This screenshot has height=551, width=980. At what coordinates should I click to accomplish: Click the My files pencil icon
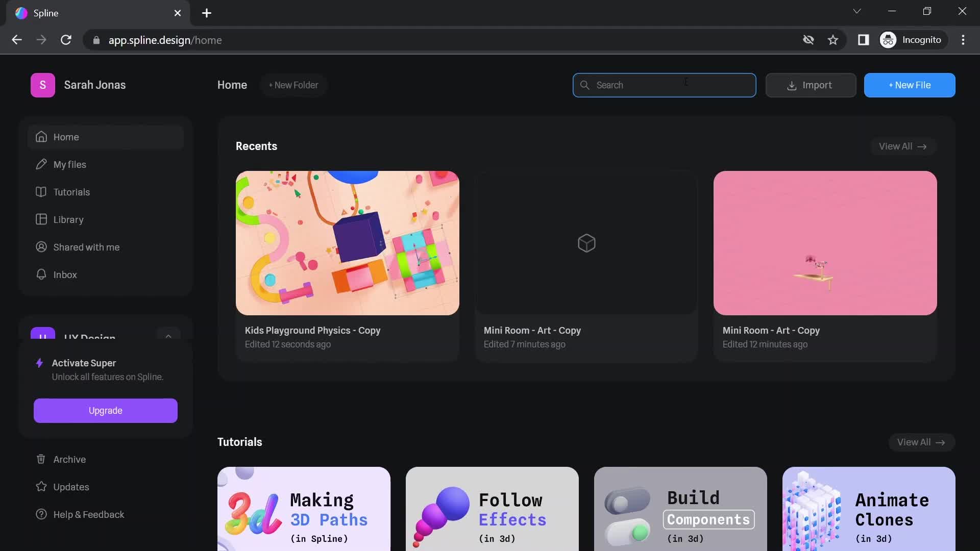pos(41,164)
